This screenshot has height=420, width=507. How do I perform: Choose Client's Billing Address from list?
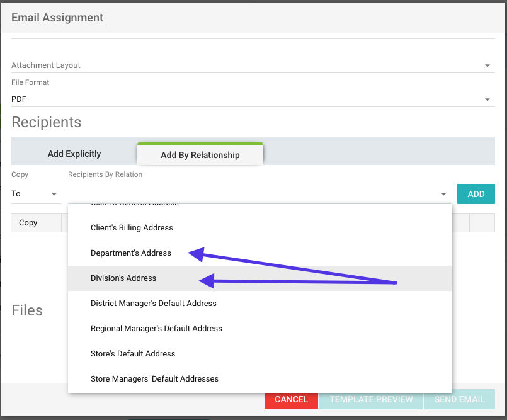point(132,228)
